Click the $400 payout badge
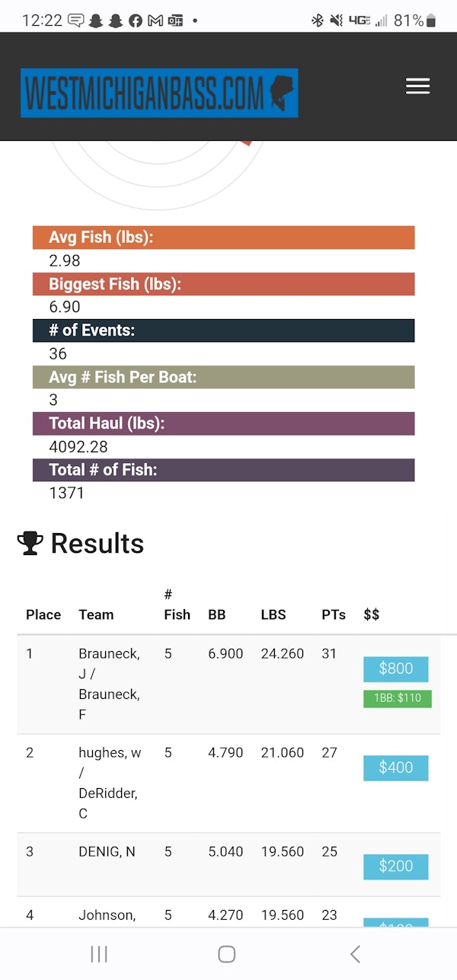Screen dimensions: 457x980 [x=395, y=768]
